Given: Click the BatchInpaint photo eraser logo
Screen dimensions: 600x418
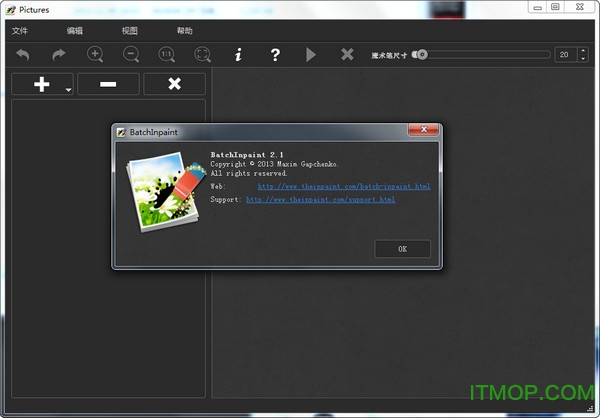Looking at the screenshot, I should coord(165,191).
